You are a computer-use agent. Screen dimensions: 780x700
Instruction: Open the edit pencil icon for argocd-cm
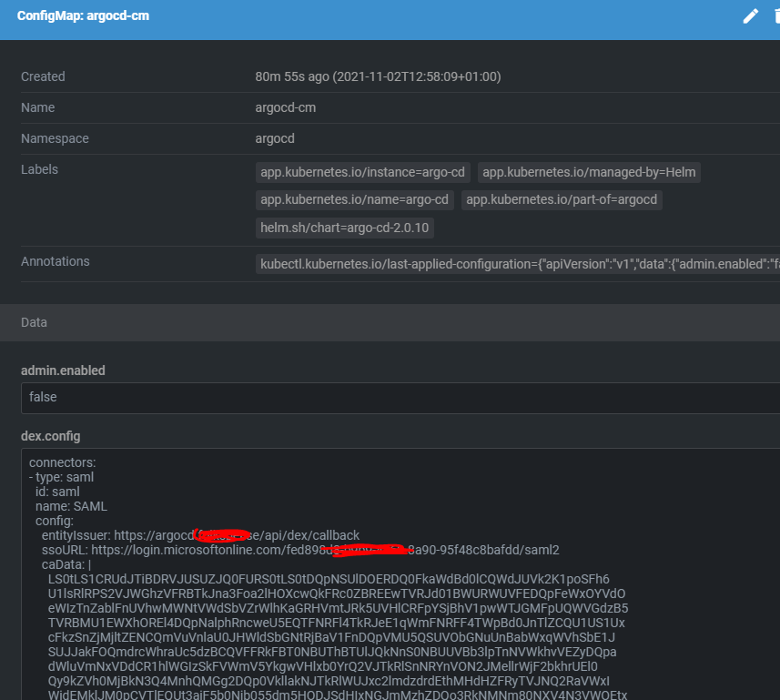coord(750,15)
